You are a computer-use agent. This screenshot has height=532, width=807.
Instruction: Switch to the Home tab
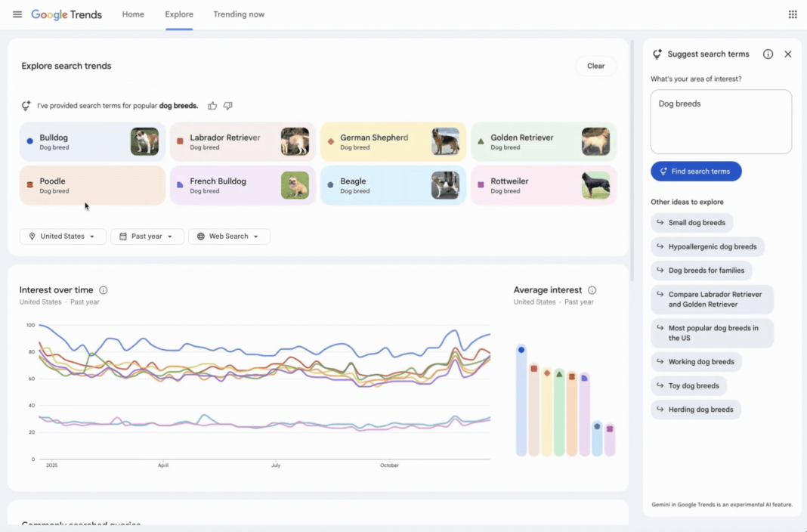pyautogui.click(x=133, y=14)
